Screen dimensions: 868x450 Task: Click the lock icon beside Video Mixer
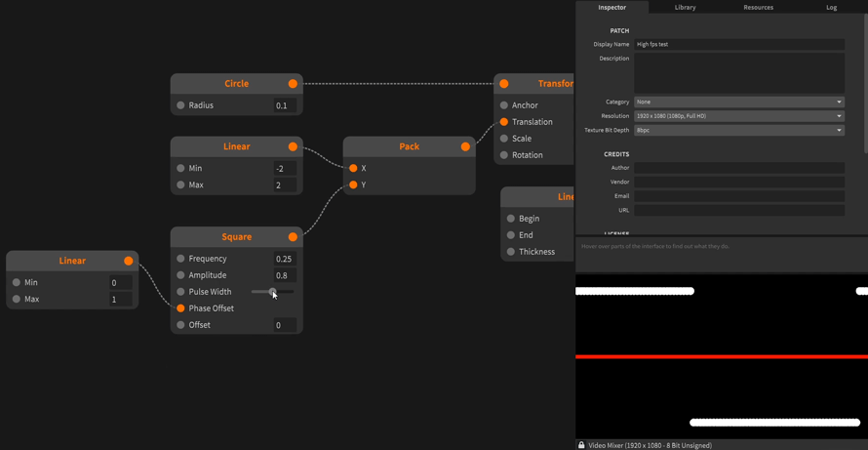pyautogui.click(x=581, y=445)
